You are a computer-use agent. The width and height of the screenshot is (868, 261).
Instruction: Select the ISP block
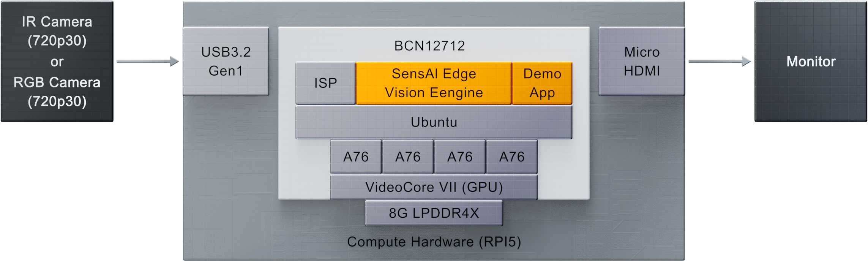pyautogui.click(x=325, y=83)
